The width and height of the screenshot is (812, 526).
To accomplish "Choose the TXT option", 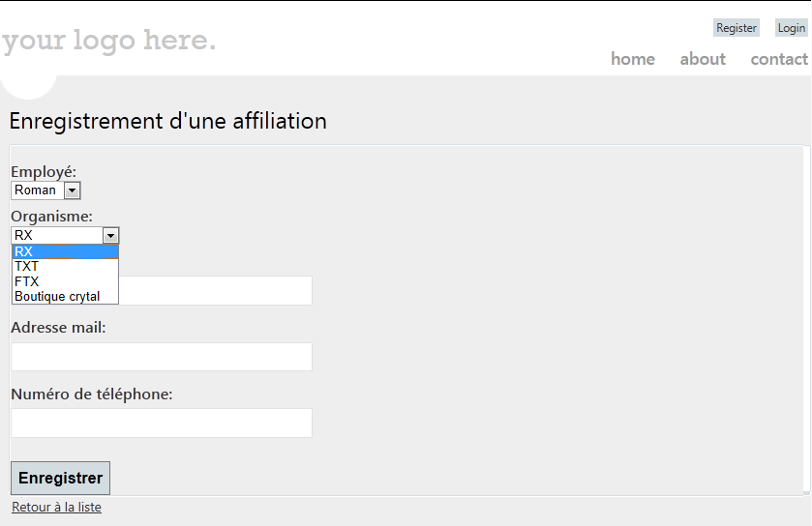I will click(x=64, y=266).
